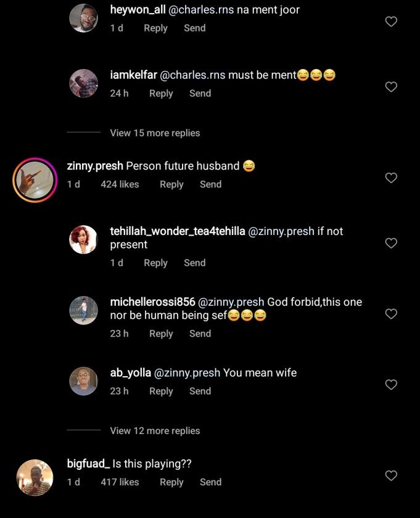Open zinny.presh's profile picture story
Screen dimensions: 420x518
click(35, 180)
